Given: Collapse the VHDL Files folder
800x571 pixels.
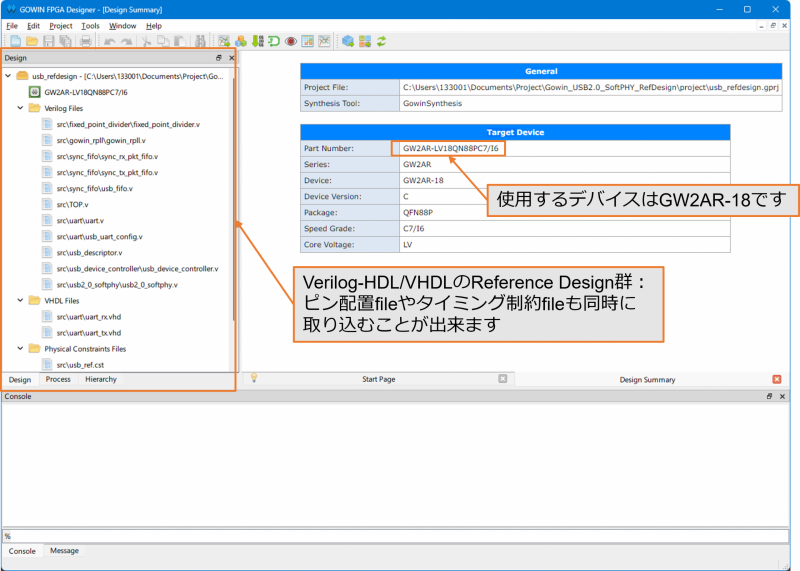Looking at the screenshot, I should (x=20, y=301).
